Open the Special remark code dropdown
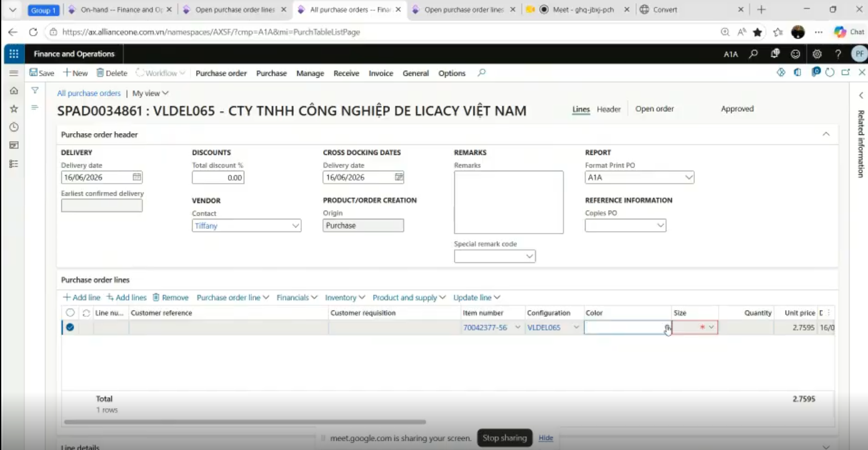Image resolution: width=868 pixels, height=450 pixels. point(530,256)
